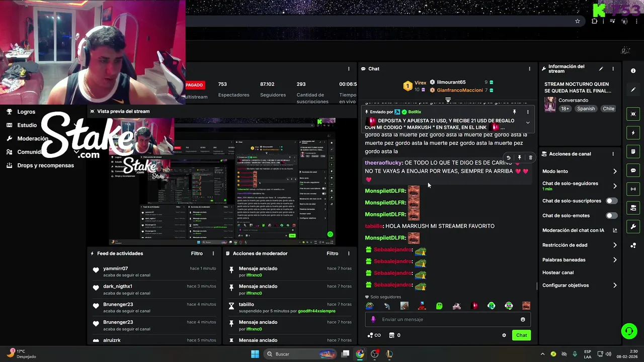The height and width of the screenshot is (362, 644).
Task: Open goodlfr44xsiempre moderator username link
Action: tap(316, 311)
